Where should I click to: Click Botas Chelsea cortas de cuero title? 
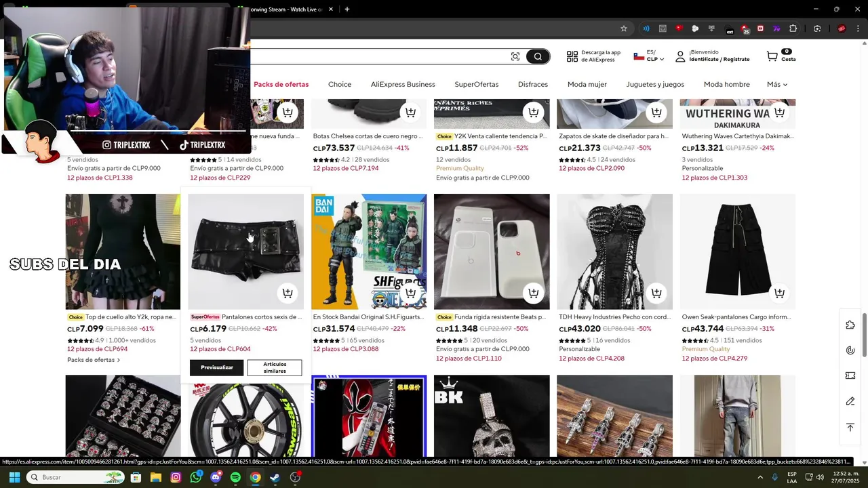368,136
